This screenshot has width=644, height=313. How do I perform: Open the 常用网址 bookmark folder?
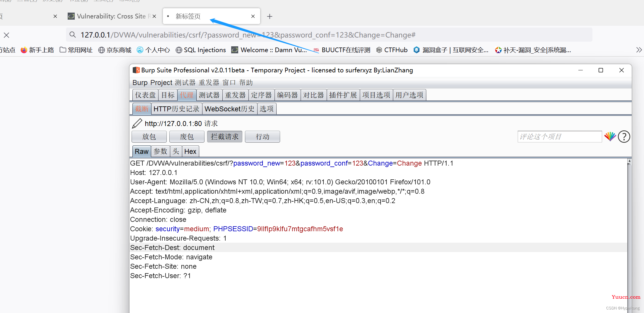[76, 50]
